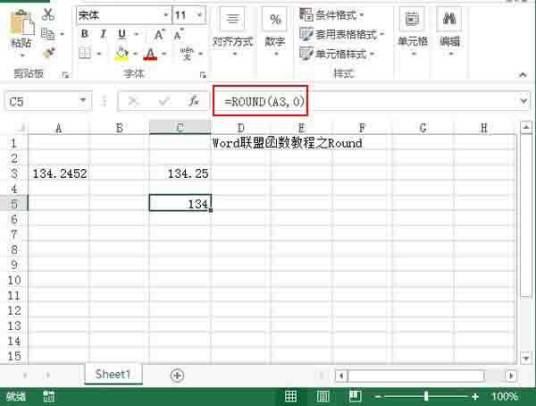Open the borders dropdown arrow

[x=99, y=54]
